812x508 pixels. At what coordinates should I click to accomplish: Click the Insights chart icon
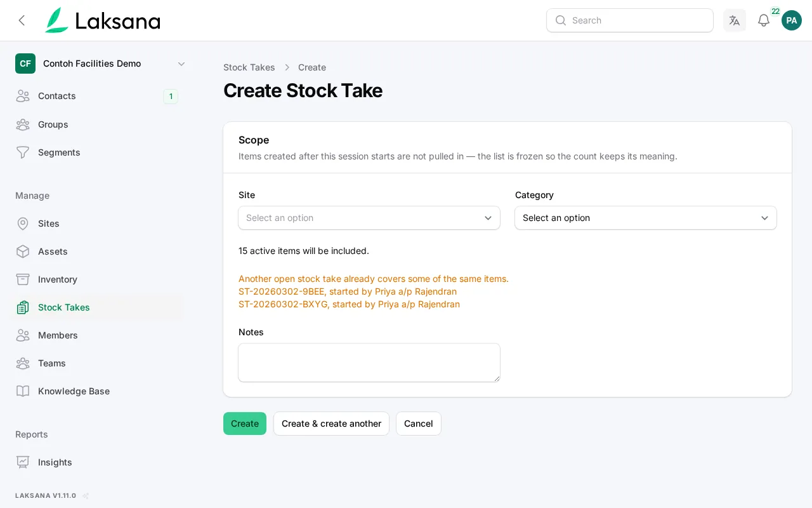tap(23, 462)
